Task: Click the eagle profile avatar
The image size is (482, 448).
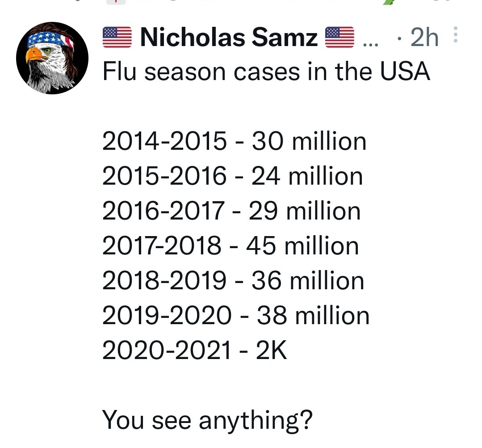Action: 53,58
